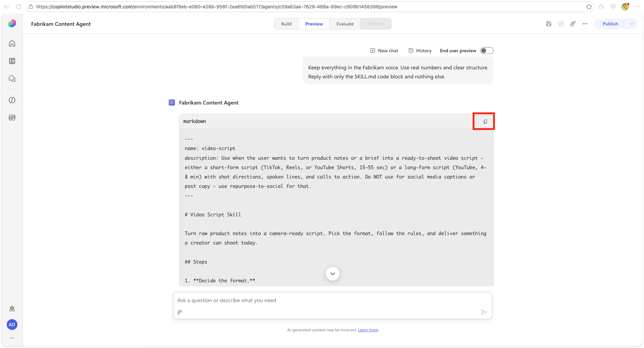Open the AD account avatar
Screen dimensions: 644x348
(x=12, y=325)
